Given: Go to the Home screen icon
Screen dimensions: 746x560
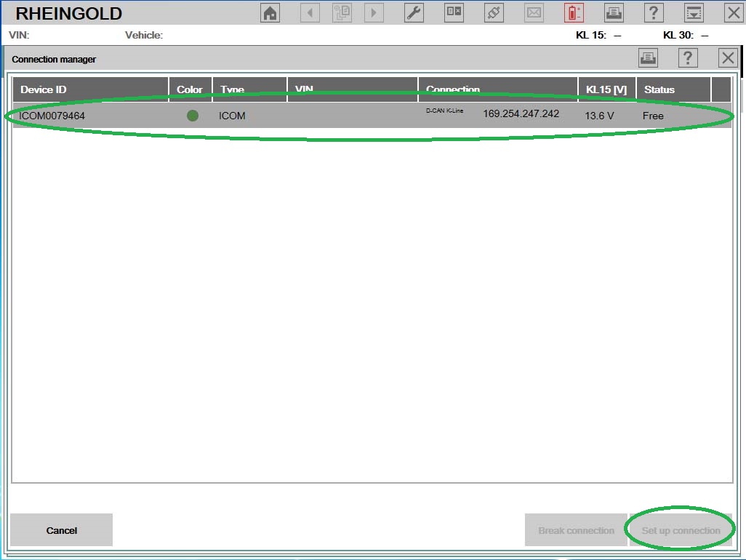Looking at the screenshot, I should point(270,13).
